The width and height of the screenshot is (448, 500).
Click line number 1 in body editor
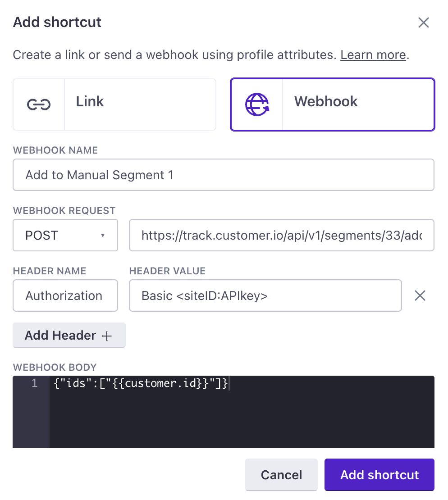34,383
